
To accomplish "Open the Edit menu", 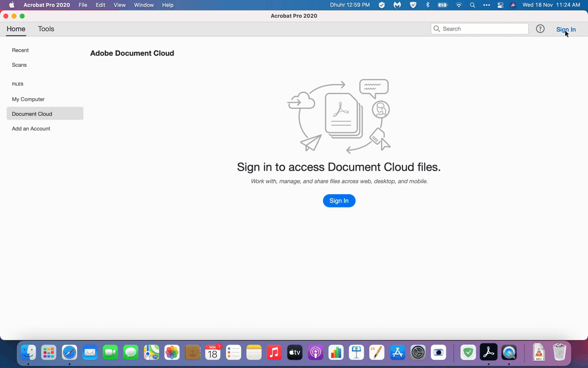I will tap(101, 5).
